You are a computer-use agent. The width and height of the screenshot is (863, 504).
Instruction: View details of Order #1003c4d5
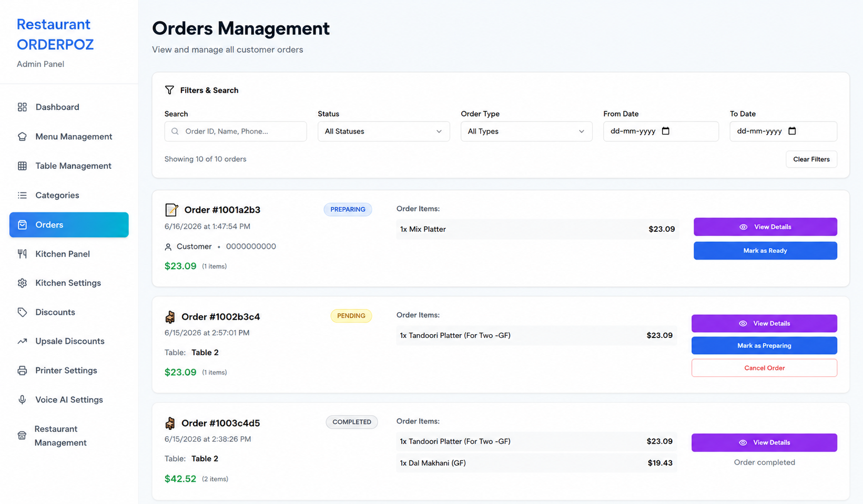point(764,443)
